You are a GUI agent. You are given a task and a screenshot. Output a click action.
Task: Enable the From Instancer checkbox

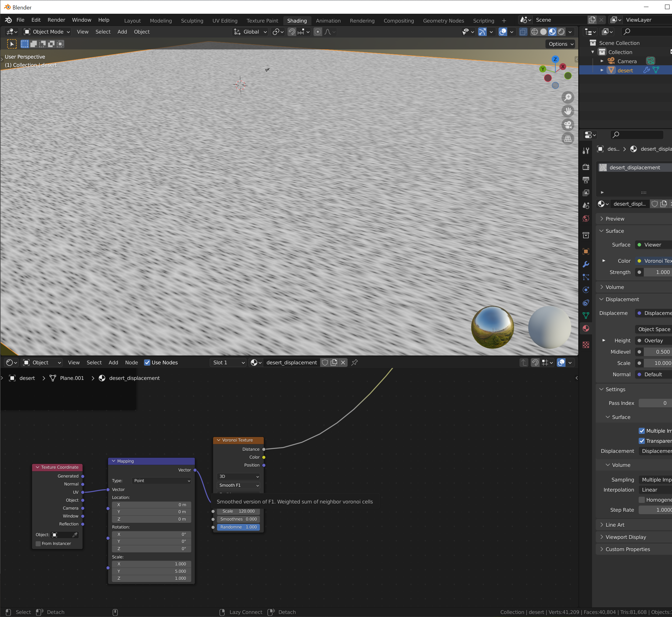(x=38, y=543)
